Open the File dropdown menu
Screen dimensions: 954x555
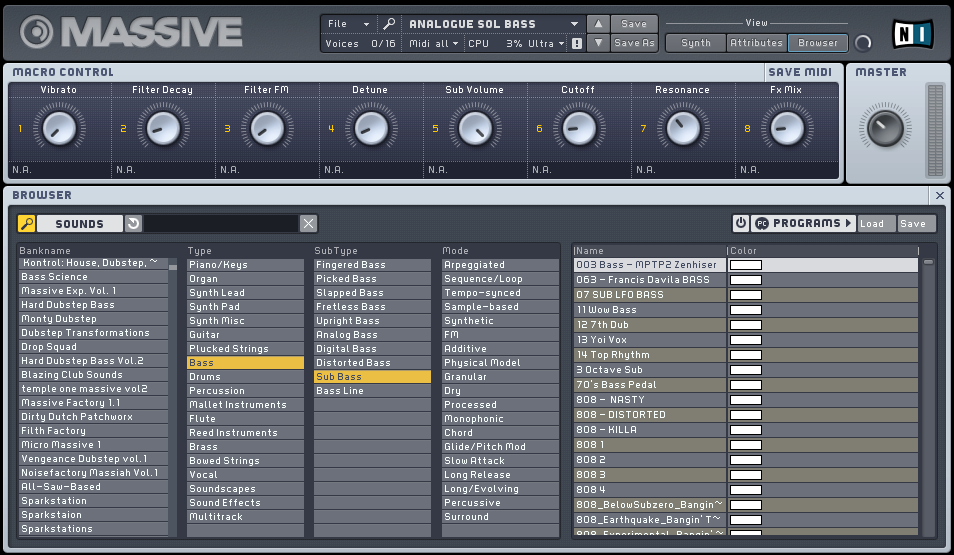point(348,24)
